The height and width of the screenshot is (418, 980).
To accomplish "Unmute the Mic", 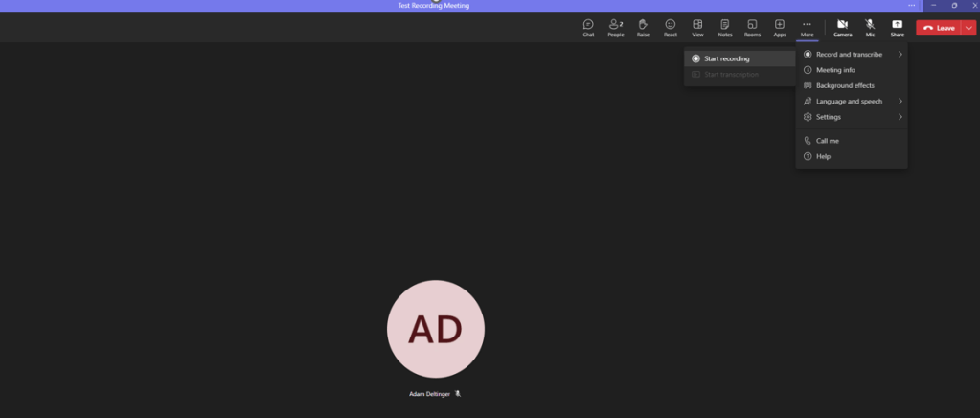I will (870, 28).
